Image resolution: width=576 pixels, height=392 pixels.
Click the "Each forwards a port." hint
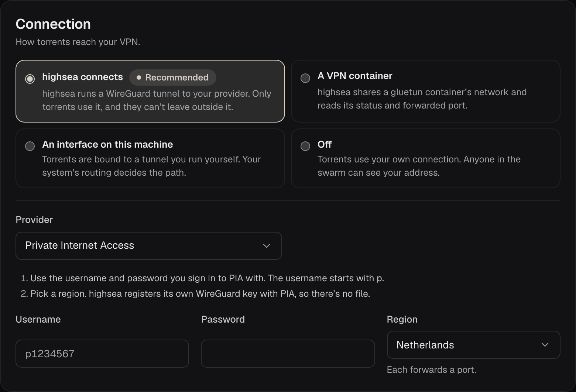(x=432, y=370)
